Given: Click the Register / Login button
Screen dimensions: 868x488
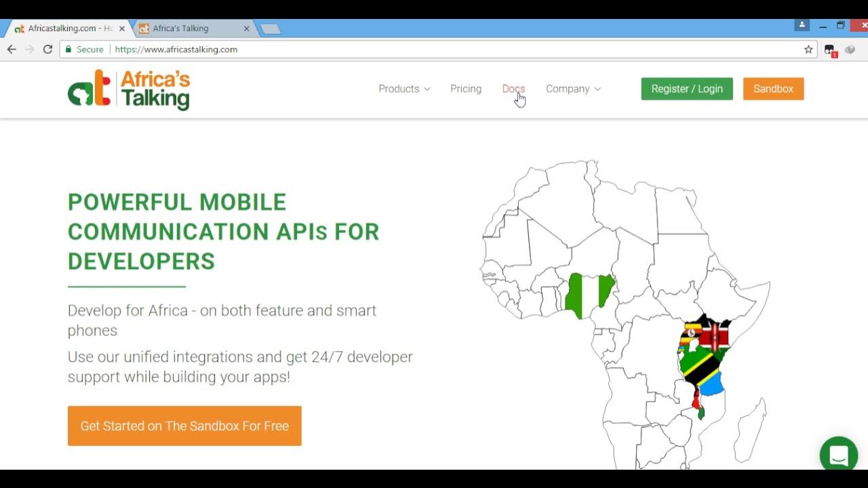Looking at the screenshot, I should click(x=687, y=89).
